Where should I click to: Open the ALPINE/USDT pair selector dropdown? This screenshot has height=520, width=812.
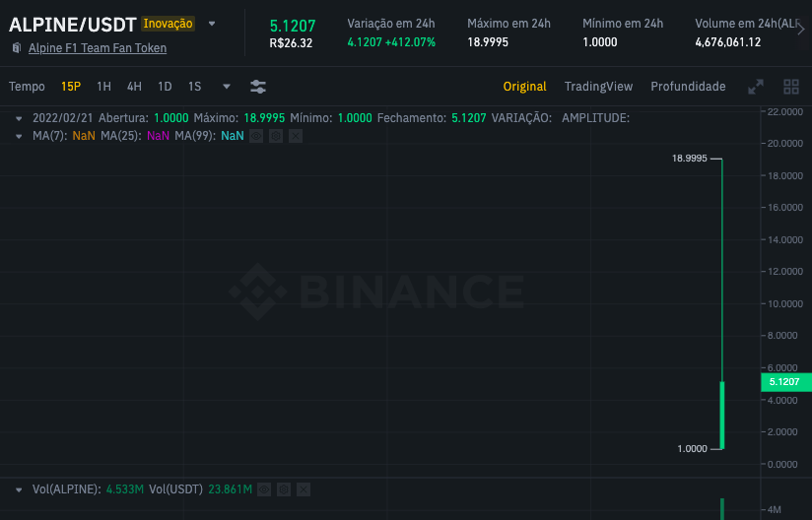212,24
